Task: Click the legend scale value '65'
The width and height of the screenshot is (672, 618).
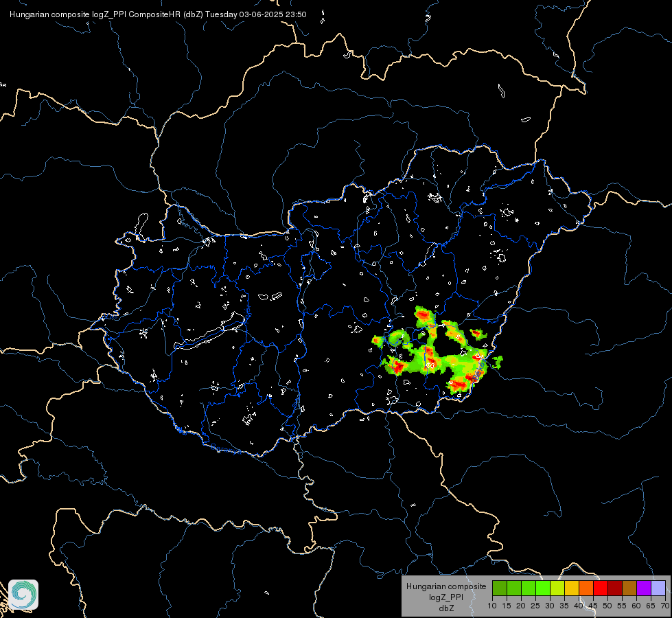Action: (651, 606)
